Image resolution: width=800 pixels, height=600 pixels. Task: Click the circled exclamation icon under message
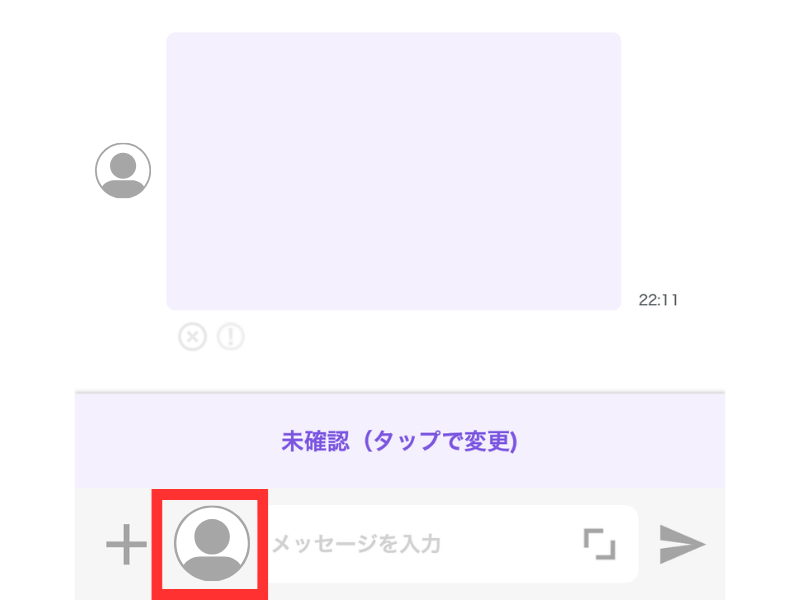(x=231, y=337)
